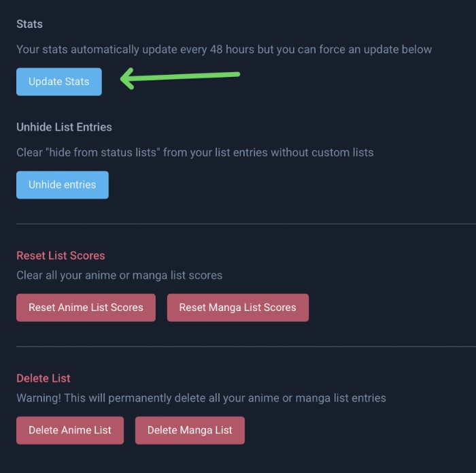
Task: Click the green arrow pointing at Update Stats
Action: pyautogui.click(x=180, y=78)
